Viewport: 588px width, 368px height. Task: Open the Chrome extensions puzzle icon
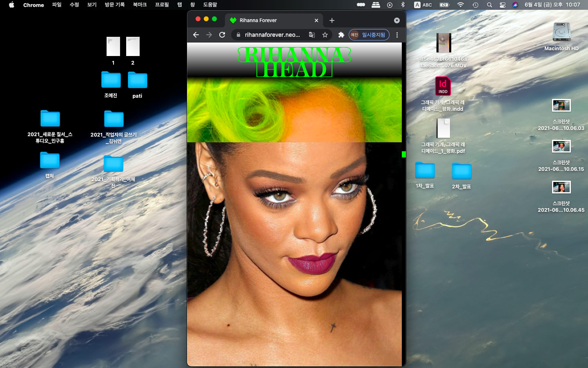point(341,35)
